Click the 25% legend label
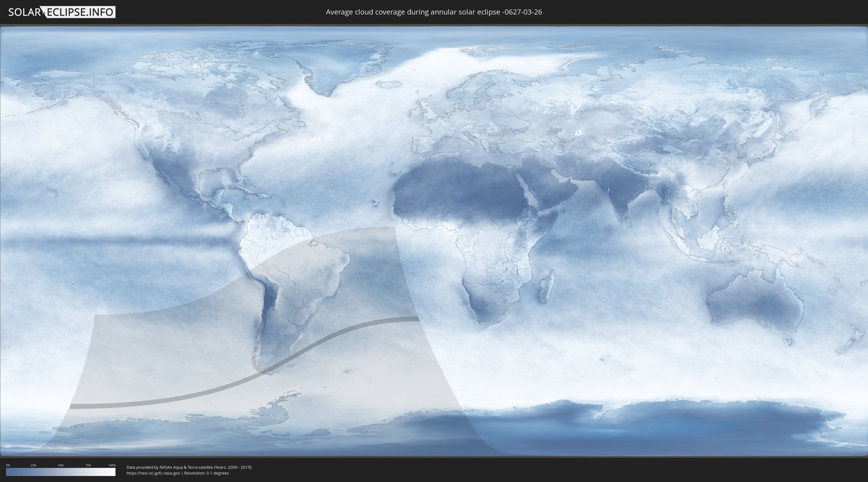 pyautogui.click(x=33, y=465)
